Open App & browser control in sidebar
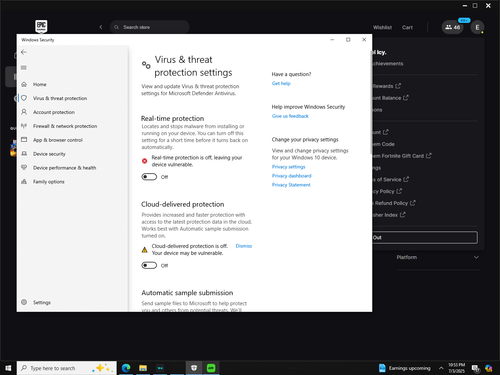This screenshot has width=500, height=375. [58, 140]
